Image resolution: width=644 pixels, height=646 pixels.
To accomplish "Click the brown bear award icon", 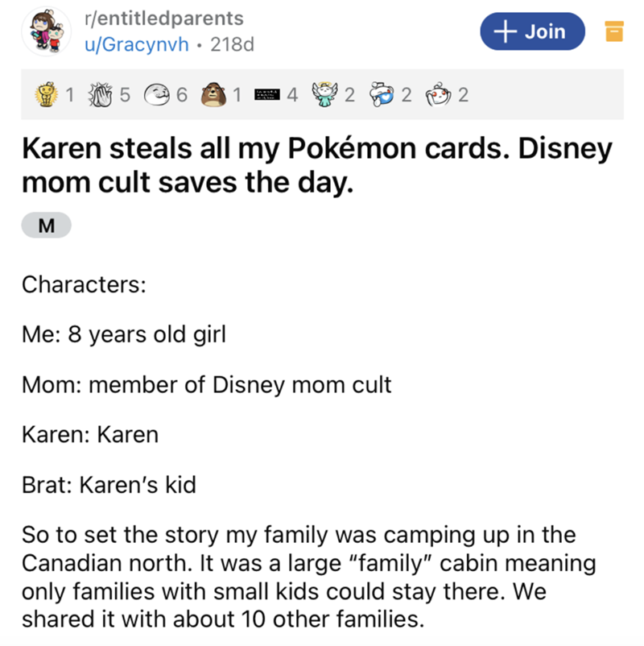I will 213,97.
